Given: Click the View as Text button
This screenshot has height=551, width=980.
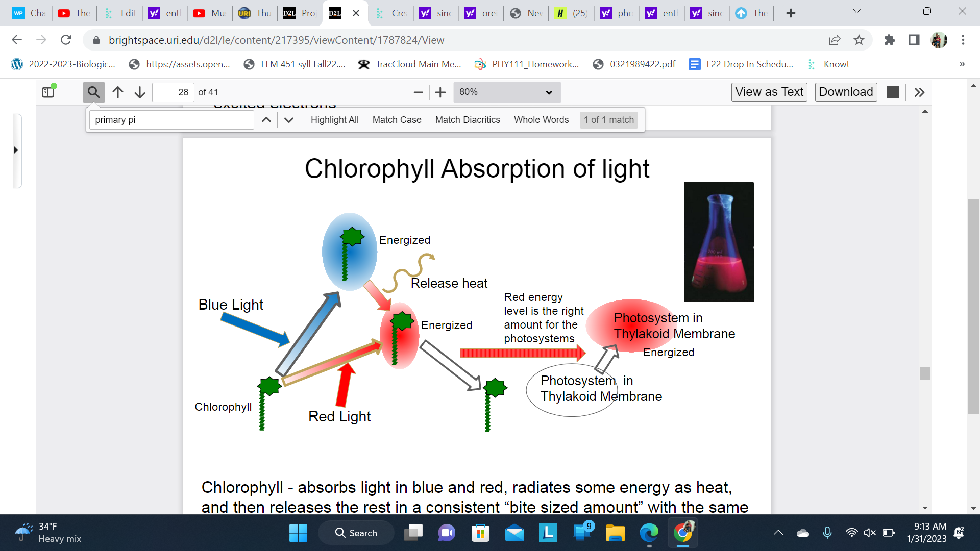Looking at the screenshot, I should (769, 92).
